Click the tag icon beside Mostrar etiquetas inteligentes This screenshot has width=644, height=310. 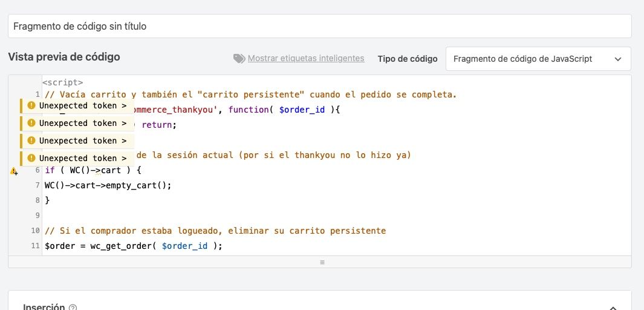pyautogui.click(x=239, y=59)
